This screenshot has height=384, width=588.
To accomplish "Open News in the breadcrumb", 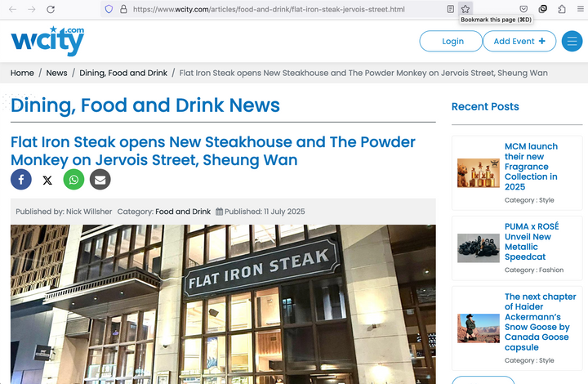I will [x=56, y=74].
